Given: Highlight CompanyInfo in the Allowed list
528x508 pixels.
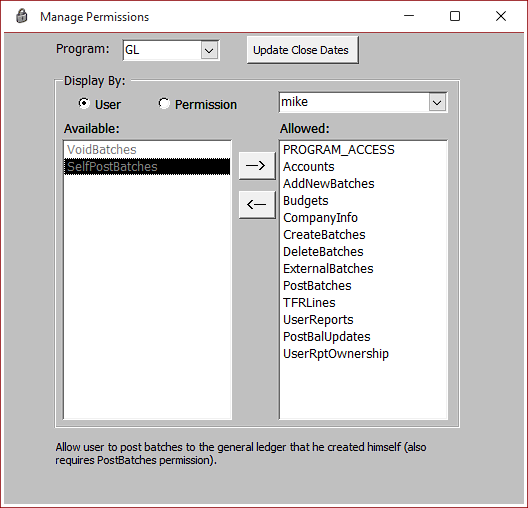Looking at the screenshot, I should (363, 217).
